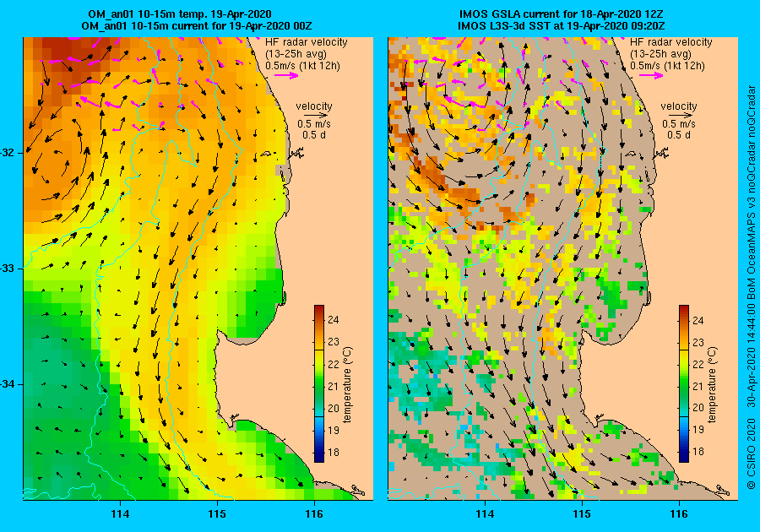
Task: Click the black velocity legend arrow on right map
Action: [681, 116]
